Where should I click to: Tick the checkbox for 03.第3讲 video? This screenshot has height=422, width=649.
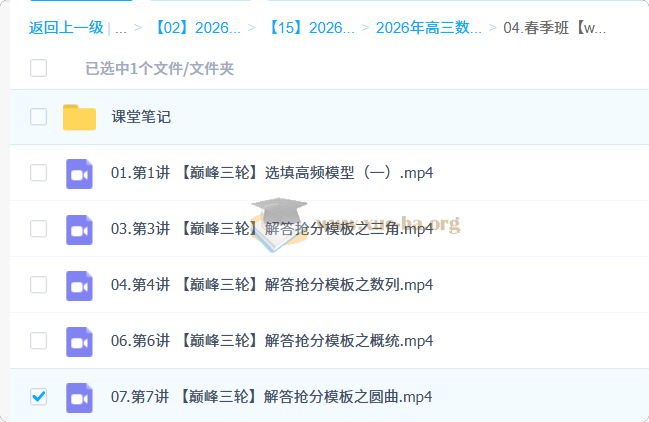(38, 229)
